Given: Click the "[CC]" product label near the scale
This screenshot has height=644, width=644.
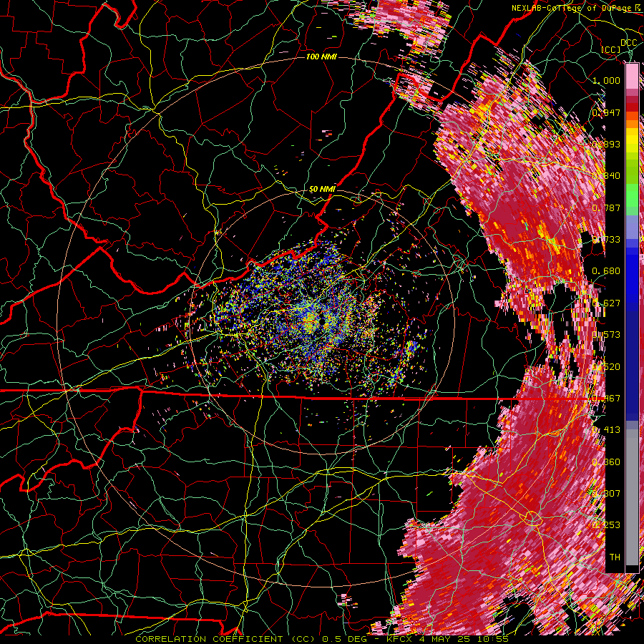Looking at the screenshot, I should click(x=611, y=49).
